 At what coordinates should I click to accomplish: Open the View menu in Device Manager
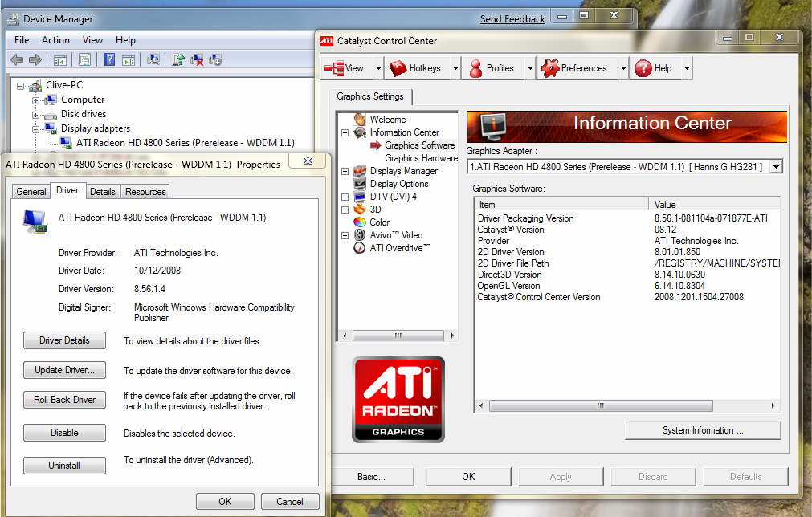pos(92,40)
